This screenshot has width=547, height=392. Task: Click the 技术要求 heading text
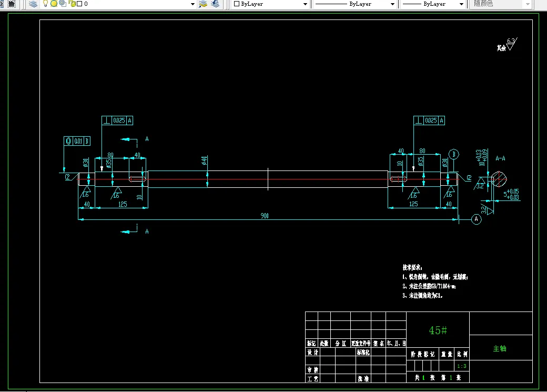412,267
